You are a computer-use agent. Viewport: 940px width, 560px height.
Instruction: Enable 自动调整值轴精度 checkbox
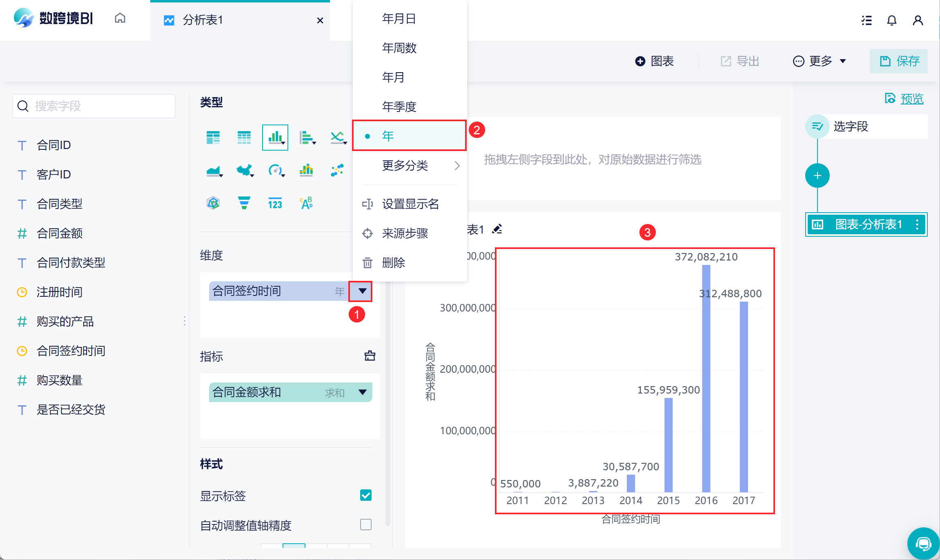[366, 524]
